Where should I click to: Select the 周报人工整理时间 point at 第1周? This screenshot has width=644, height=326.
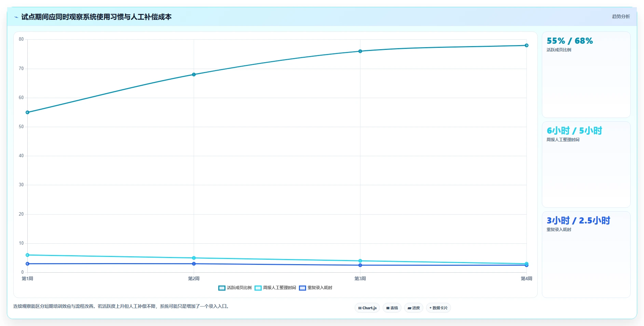click(27, 255)
